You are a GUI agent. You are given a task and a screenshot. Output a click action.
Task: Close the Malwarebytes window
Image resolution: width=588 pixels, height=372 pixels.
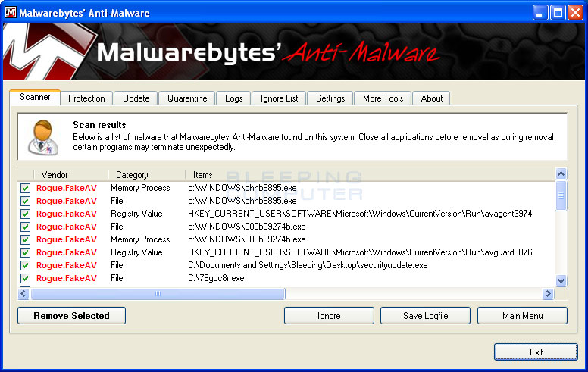tap(575, 13)
